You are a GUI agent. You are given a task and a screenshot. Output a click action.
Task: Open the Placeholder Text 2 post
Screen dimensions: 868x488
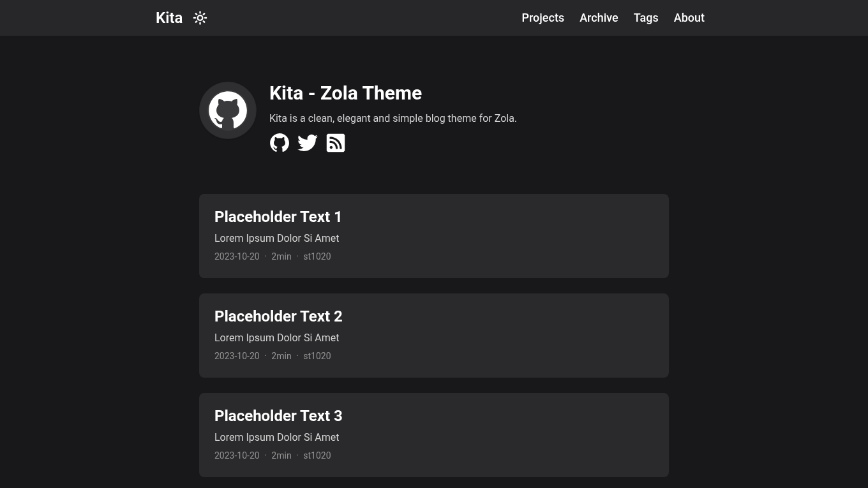(278, 316)
